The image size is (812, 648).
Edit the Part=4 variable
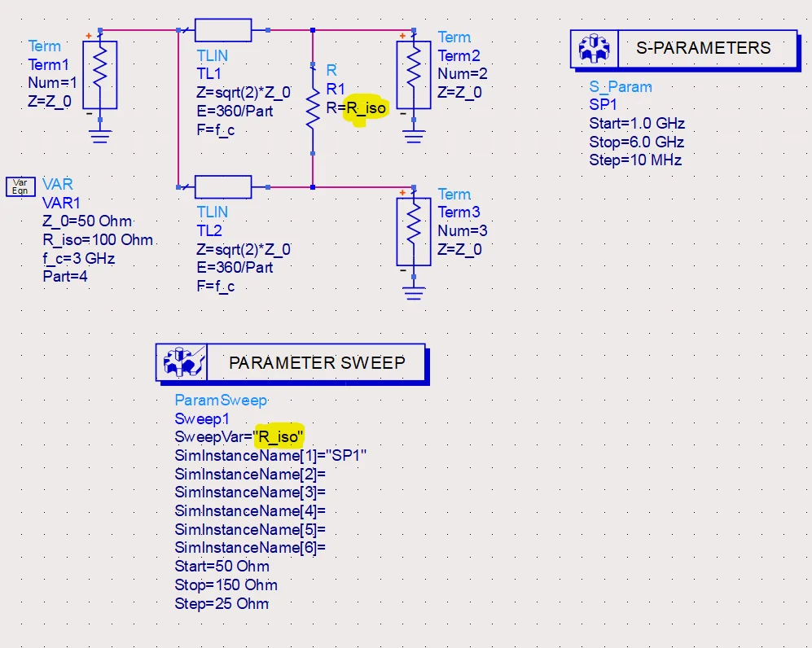point(65,276)
